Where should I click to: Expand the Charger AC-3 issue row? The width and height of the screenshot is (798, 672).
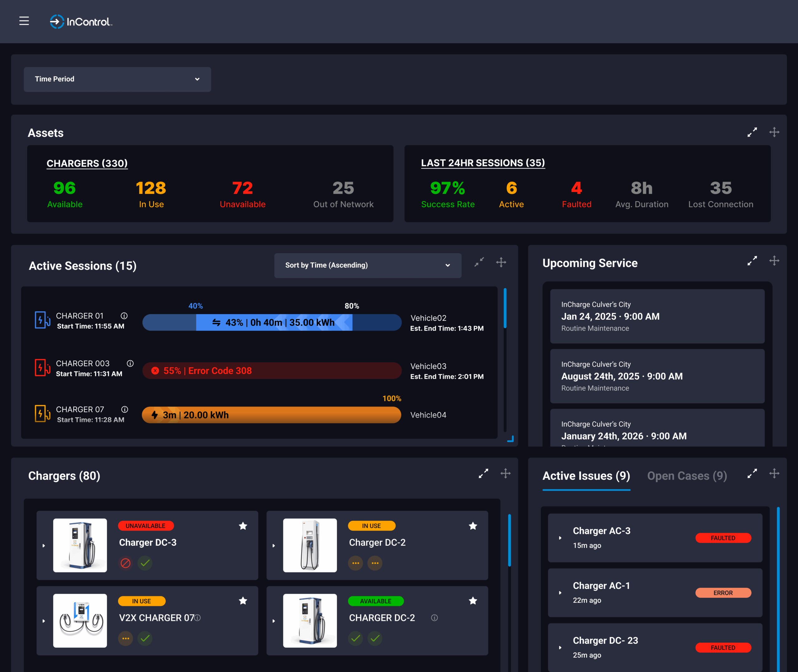pos(560,538)
